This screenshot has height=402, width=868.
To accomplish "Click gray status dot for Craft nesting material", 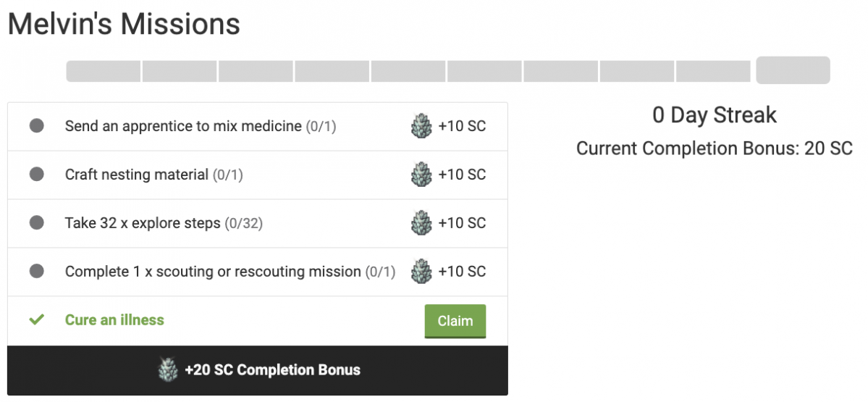I will (x=36, y=175).
